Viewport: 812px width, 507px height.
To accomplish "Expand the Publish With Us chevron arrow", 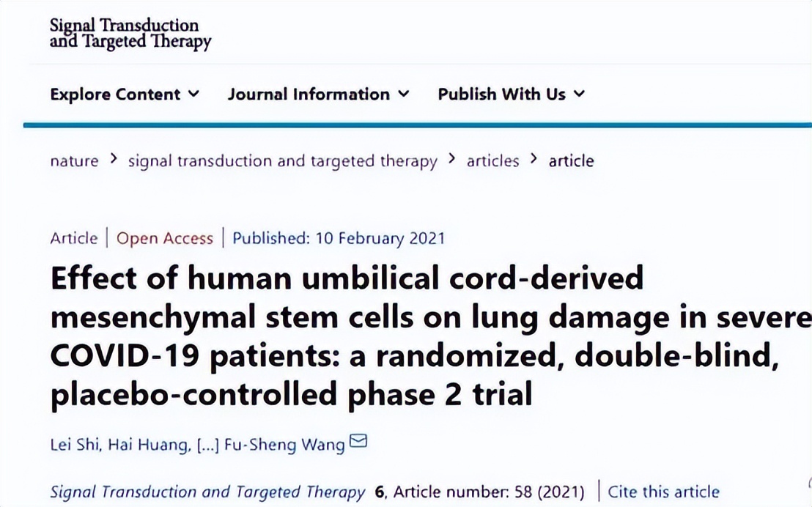I will tap(579, 94).
